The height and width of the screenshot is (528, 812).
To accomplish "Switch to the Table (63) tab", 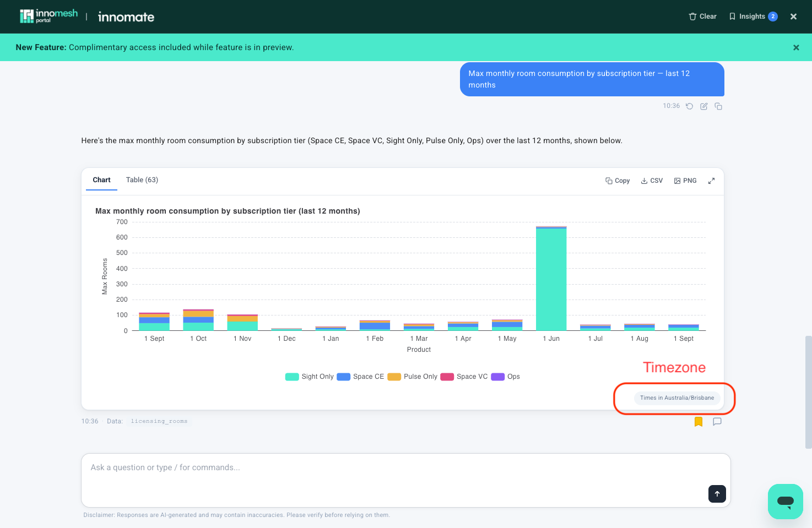I will [142, 180].
